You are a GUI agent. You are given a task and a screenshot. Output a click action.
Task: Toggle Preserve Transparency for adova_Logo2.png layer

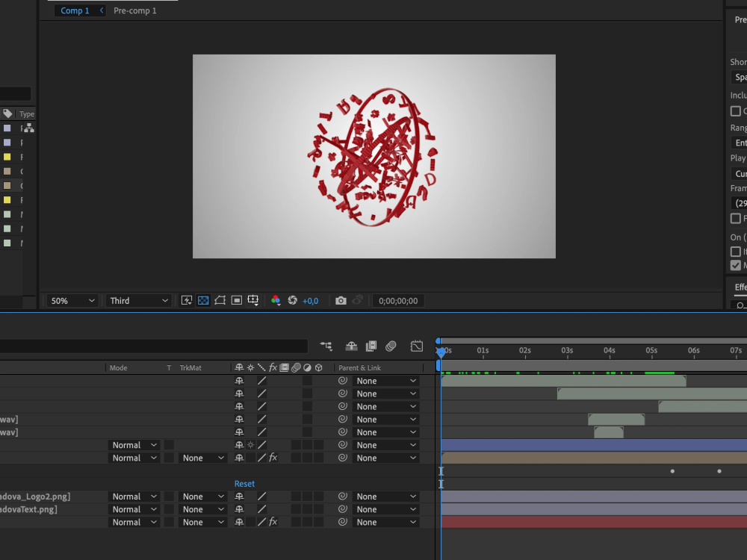[x=169, y=497]
